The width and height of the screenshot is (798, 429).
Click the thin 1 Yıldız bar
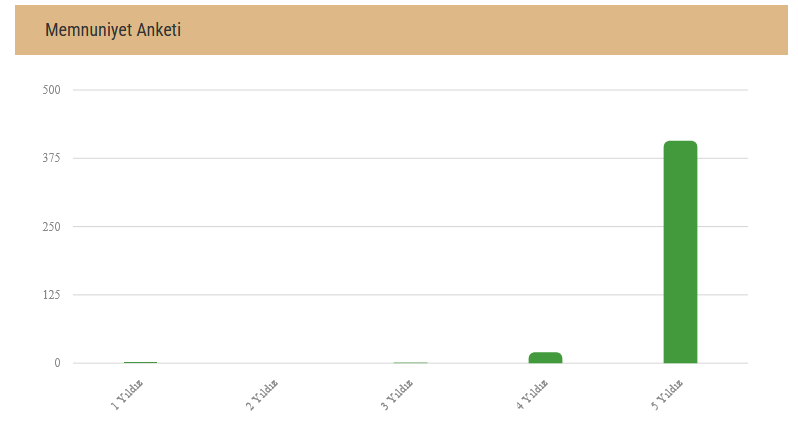click(x=140, y=362)
